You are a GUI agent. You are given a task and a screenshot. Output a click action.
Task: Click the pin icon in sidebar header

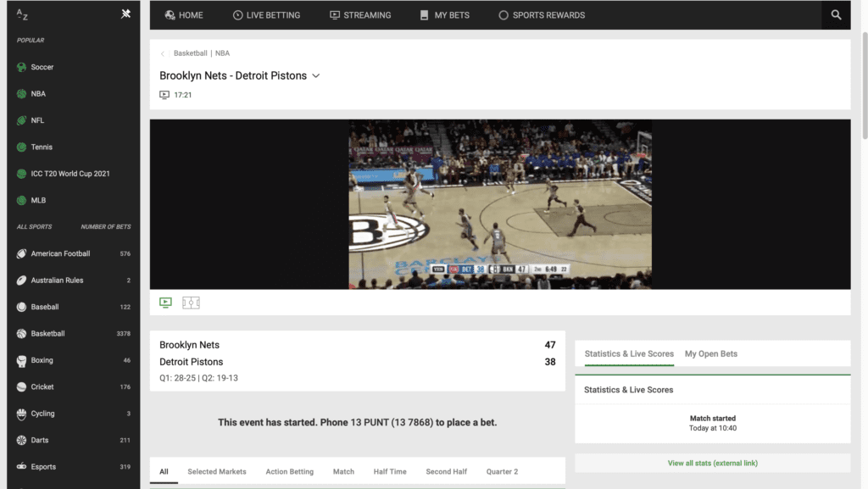pyautogui.click(x=126, y=14)
